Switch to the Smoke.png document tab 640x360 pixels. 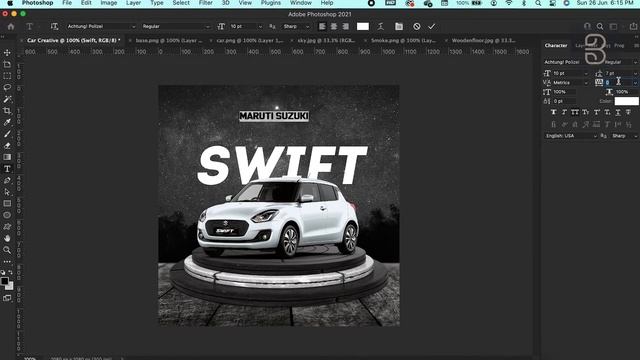pyautogui.click(x=403, y=40)
